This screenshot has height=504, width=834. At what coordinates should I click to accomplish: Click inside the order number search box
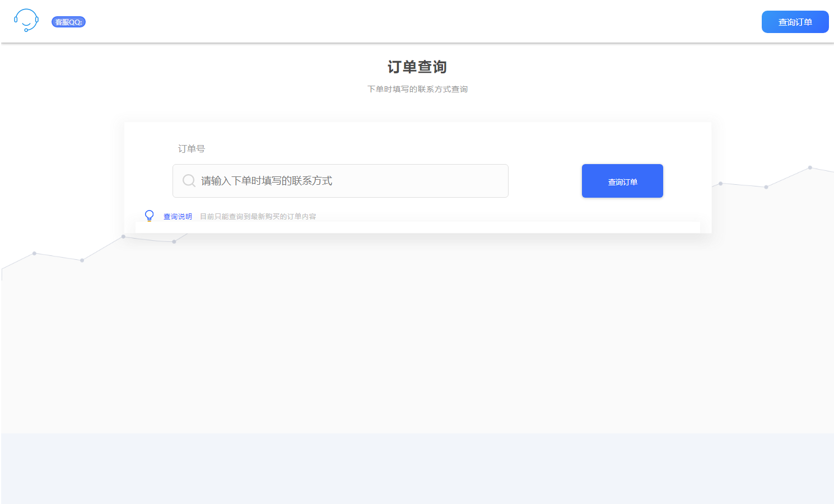340,180
